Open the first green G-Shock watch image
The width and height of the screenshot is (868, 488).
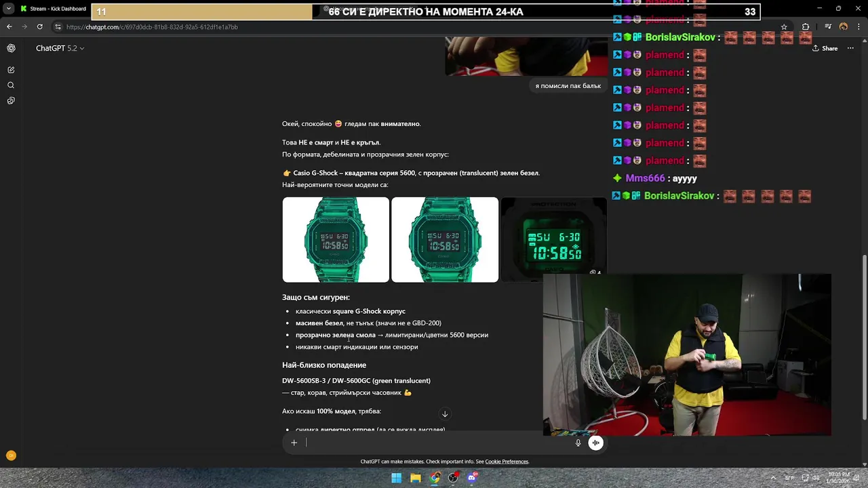tap(336, 239)
